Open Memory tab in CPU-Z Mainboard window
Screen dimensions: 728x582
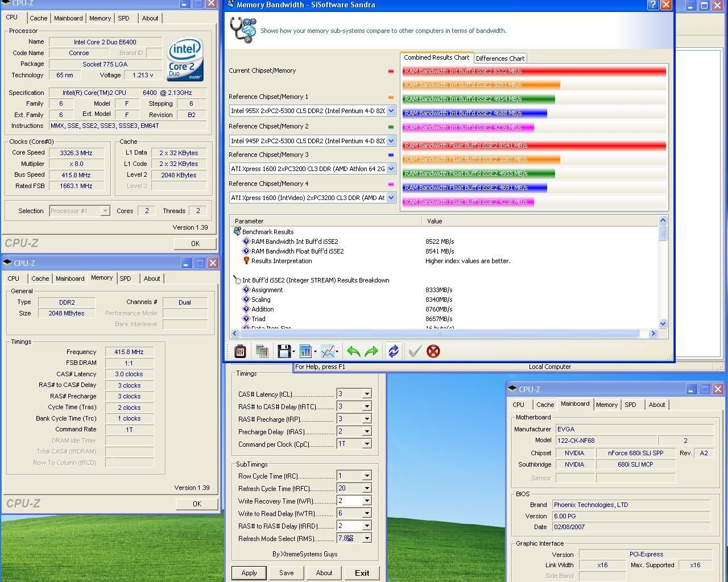coord(607,405)
